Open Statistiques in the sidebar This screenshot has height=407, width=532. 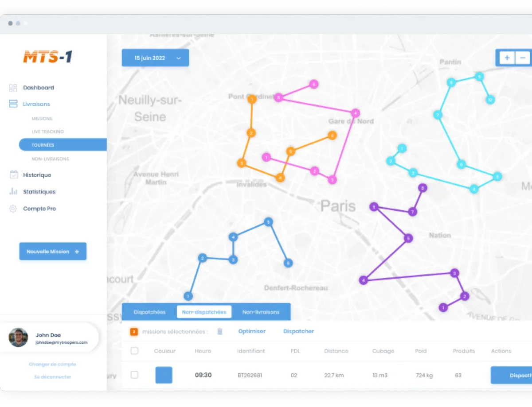pos(39,192)
